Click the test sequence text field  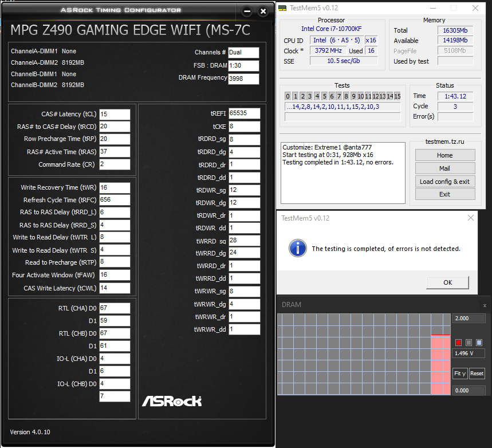pyautogui.click(x=343, y=107)
